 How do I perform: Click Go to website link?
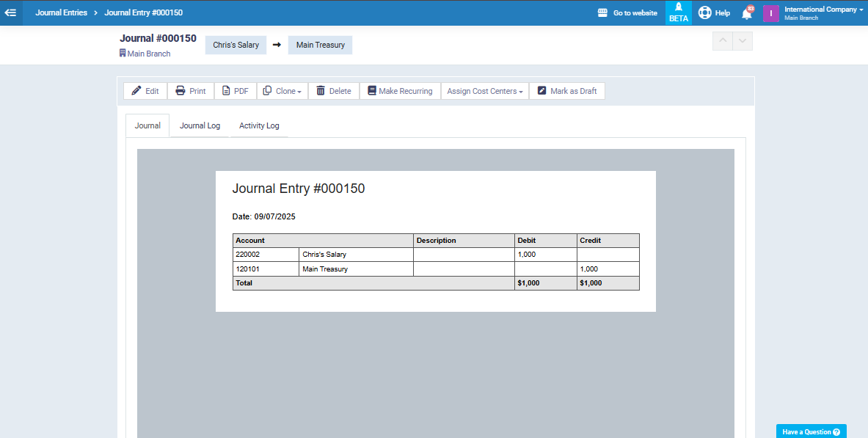(x=627, y=12)
